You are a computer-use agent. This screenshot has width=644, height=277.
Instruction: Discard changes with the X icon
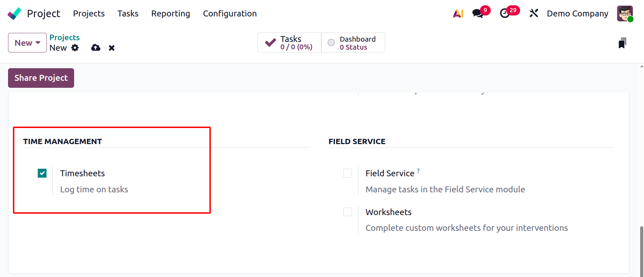(x=112, y=48)
